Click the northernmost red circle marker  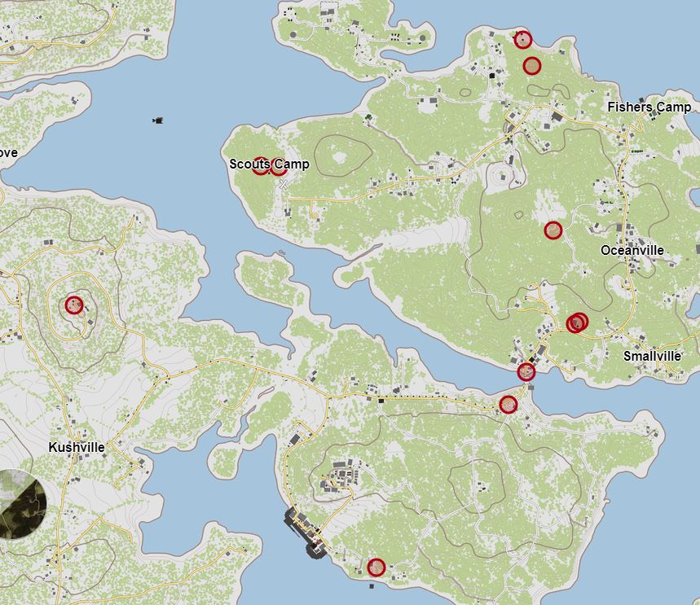pos(522,39)
